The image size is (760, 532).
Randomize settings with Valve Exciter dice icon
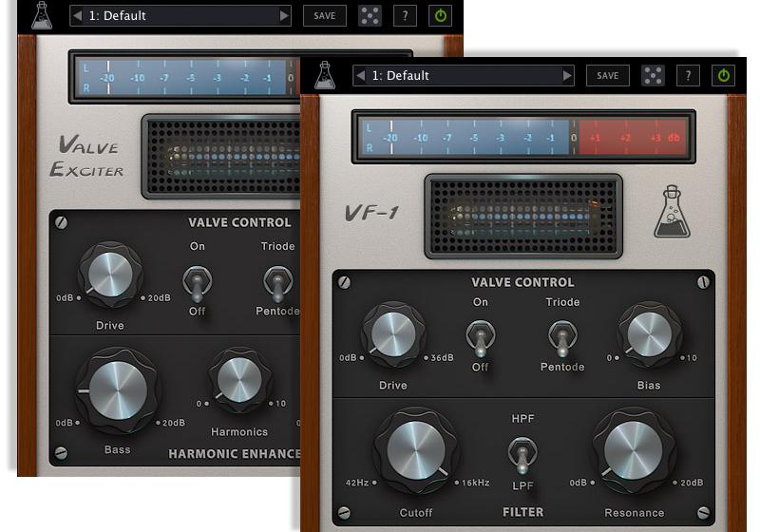(x=370, y=15)
